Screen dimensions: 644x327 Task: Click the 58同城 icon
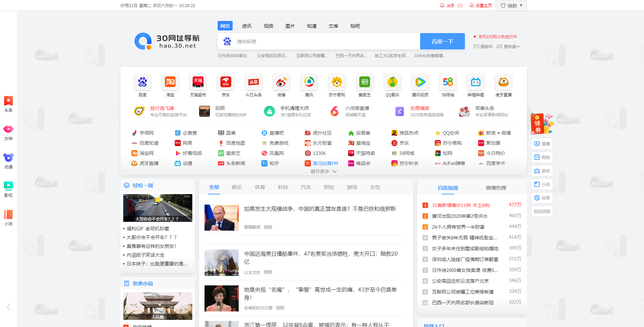pos(448,82)
